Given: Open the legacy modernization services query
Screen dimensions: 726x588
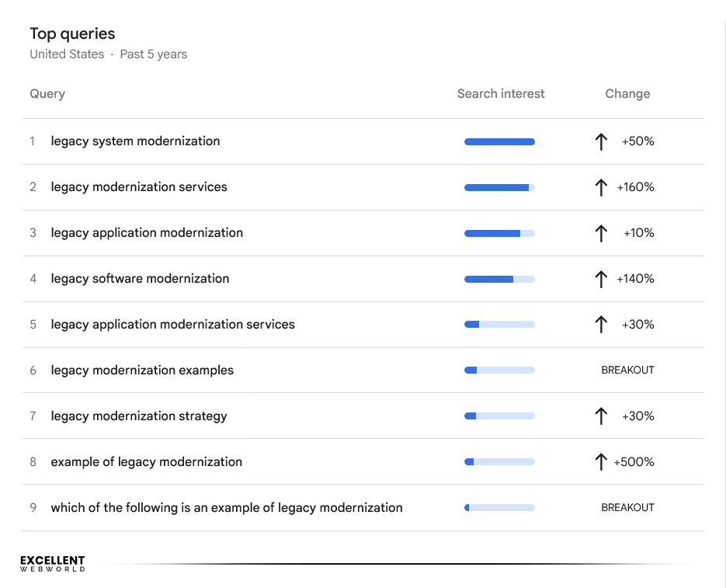Looking at the screenshot, I should point(138,187).
